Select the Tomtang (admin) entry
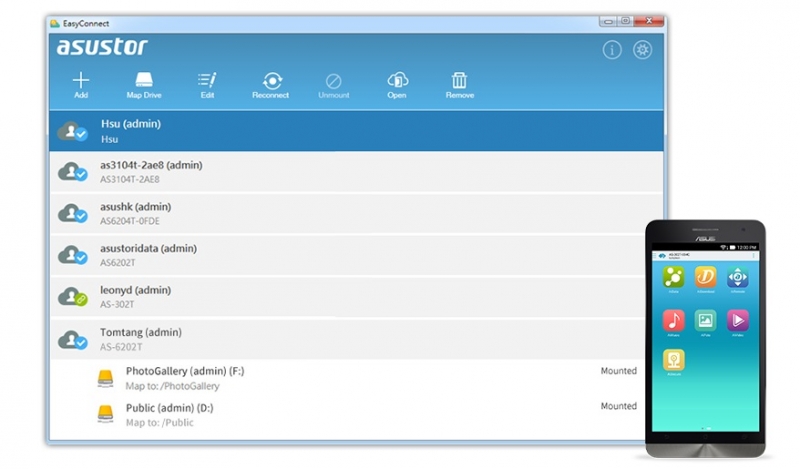This screenshot has width=800, height=469. (x=348, y=339)
